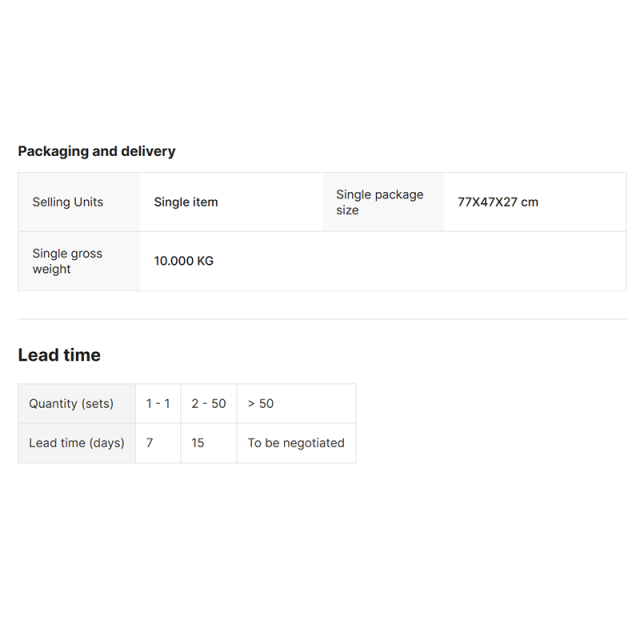Click the 15 days lead time cell

point(209,443)
